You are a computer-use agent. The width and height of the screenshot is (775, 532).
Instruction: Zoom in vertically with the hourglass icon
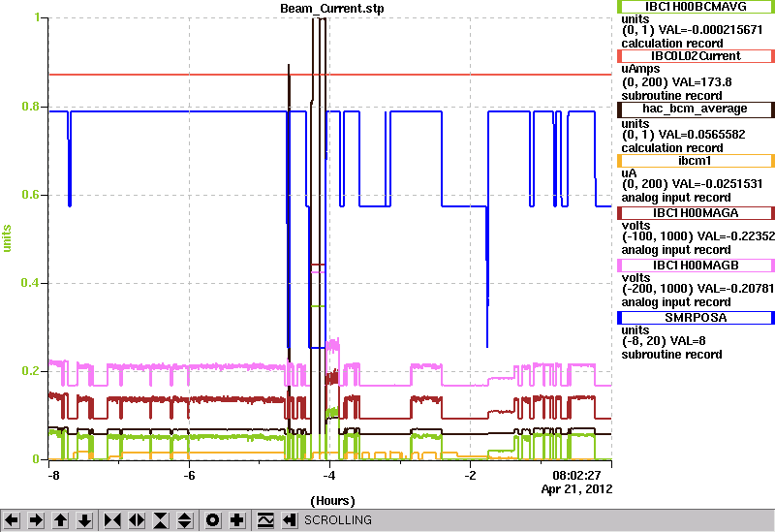tap(161, 520)
